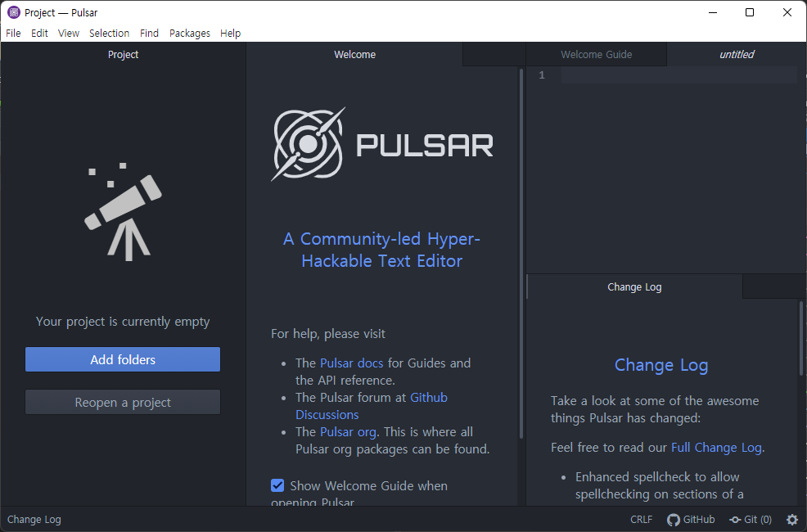The height and width of the screenshot is (532, 807).
Task: Click the Change Log label in status bar
Action: [x=34, y=520]
